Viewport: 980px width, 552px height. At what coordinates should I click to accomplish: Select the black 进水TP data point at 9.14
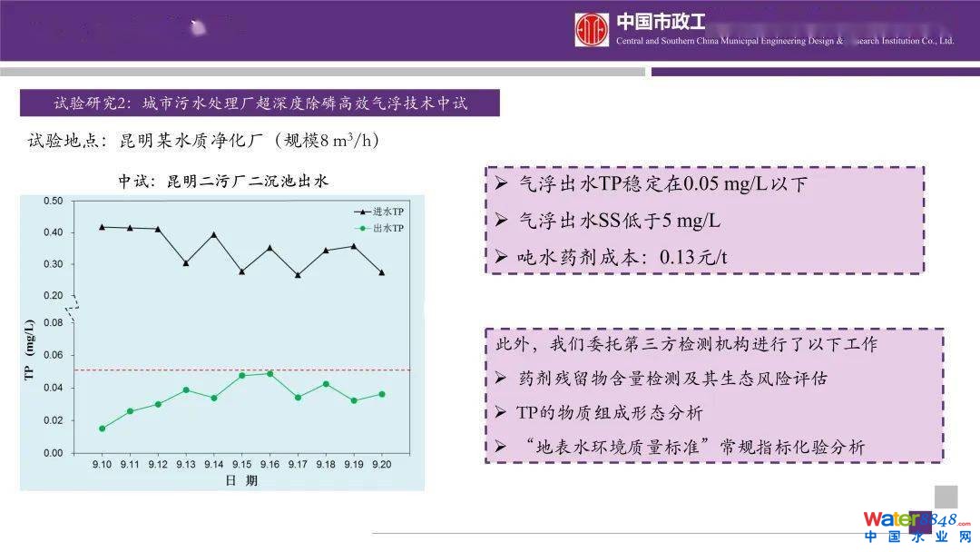[214, 234]
